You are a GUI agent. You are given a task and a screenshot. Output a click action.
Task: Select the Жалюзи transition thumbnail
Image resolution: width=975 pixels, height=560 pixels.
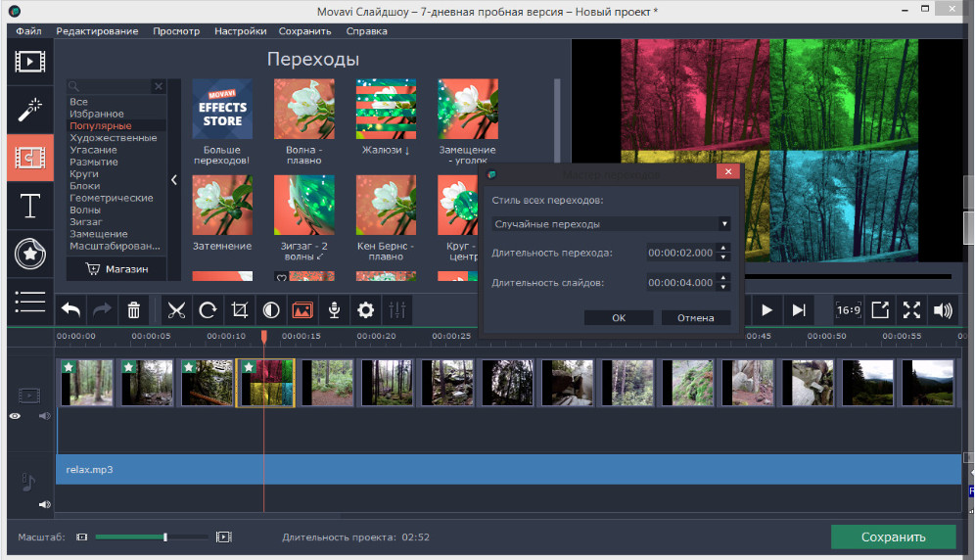coord(386,109)
